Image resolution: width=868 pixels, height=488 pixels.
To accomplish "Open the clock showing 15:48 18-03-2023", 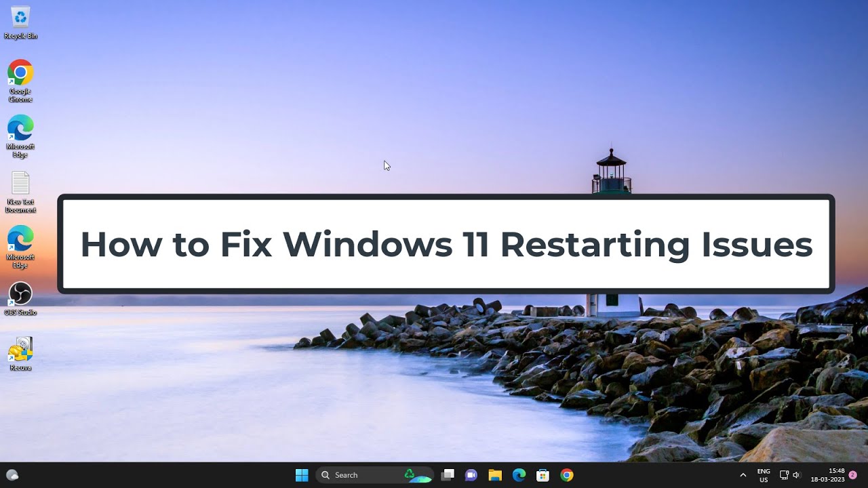I will click(828, 475).
